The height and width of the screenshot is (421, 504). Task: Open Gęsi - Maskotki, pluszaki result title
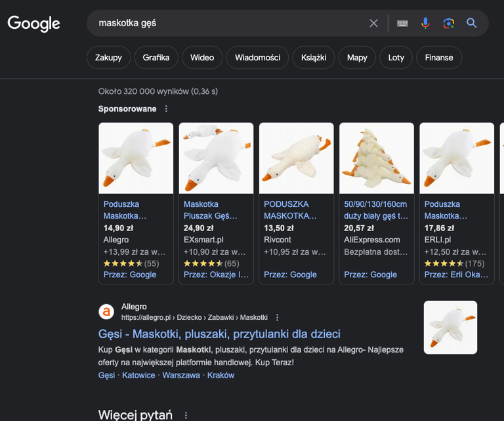[x=219, y=334]
